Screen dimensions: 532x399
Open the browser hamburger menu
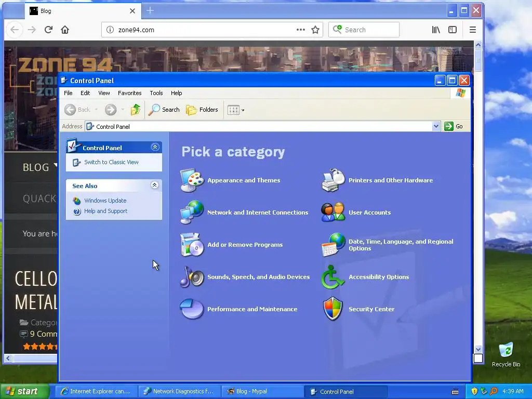(473, 30)
